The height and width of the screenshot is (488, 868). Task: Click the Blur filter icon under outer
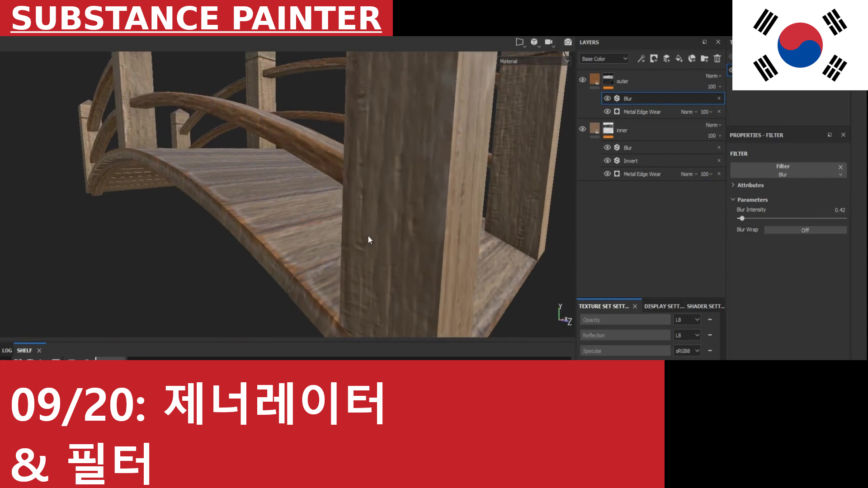pyautogui.click(x=617, y=98)
